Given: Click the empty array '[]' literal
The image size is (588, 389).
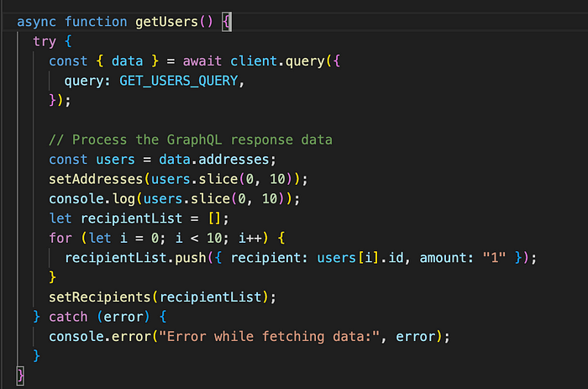Looking at the screenshot, I should [x=214, y=218].
